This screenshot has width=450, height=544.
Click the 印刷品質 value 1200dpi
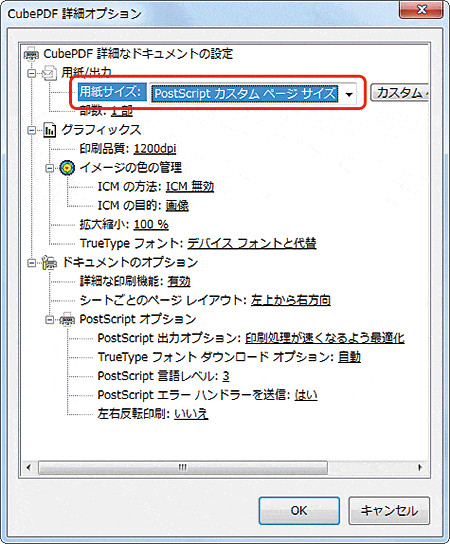[x=155, y=149]
